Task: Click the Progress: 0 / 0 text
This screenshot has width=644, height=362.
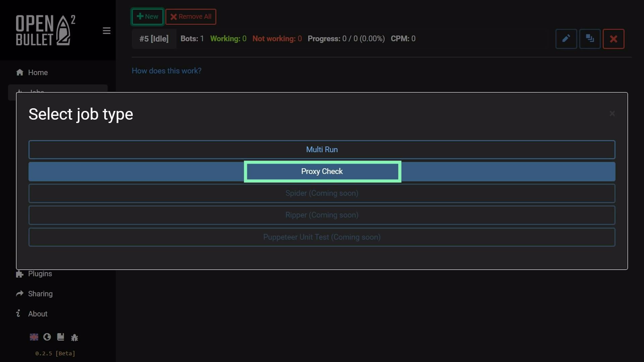Action: (346, 39)
